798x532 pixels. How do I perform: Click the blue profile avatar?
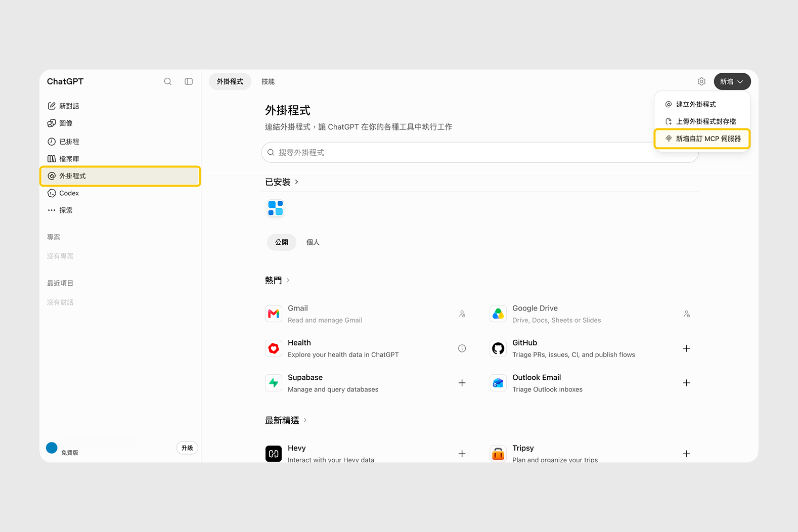(x=52, y=448)
